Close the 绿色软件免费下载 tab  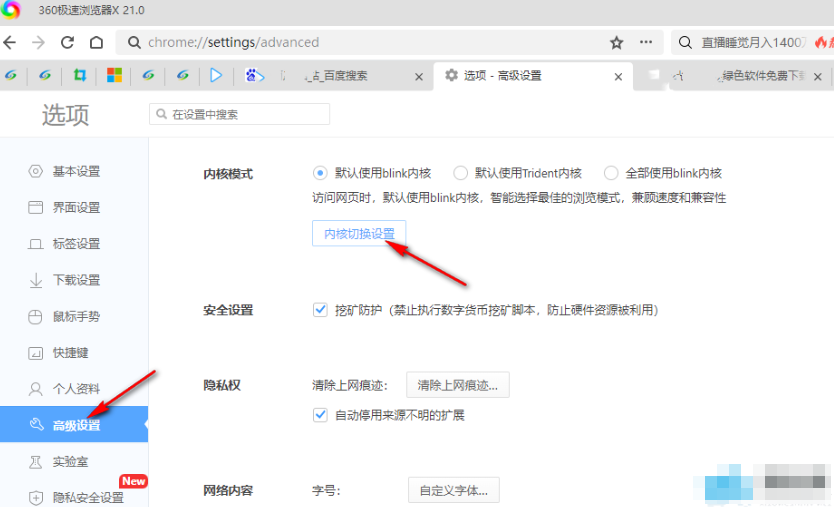tap(818, 77)
